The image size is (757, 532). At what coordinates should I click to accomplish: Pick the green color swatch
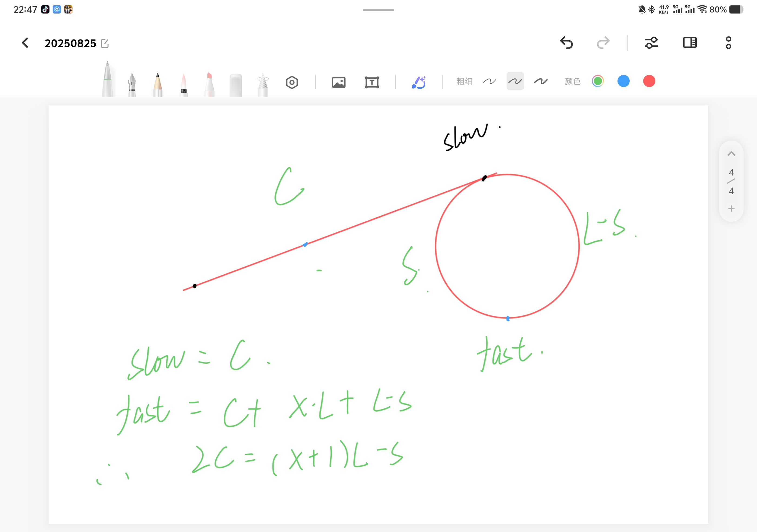pos(597,81)
